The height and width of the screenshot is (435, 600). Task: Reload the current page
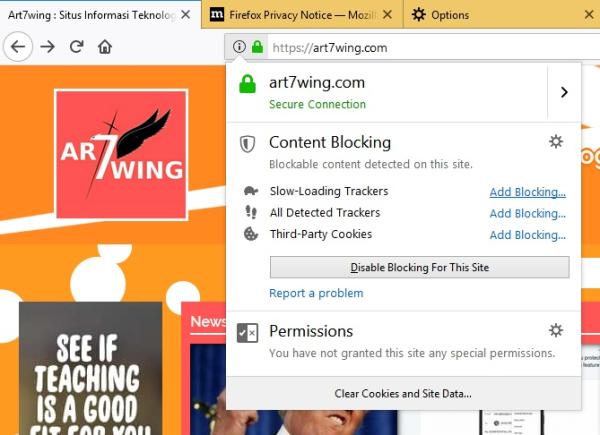pos(76,47)
